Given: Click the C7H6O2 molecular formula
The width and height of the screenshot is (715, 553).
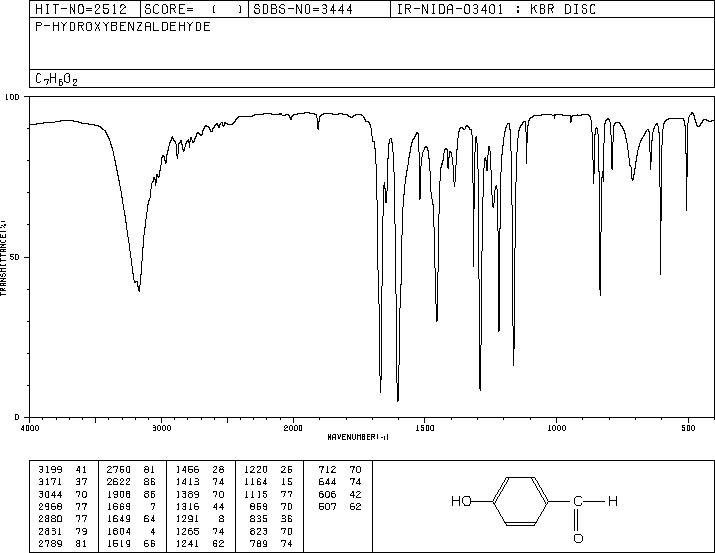Looking at the screenshot, I should pos(56,79).
